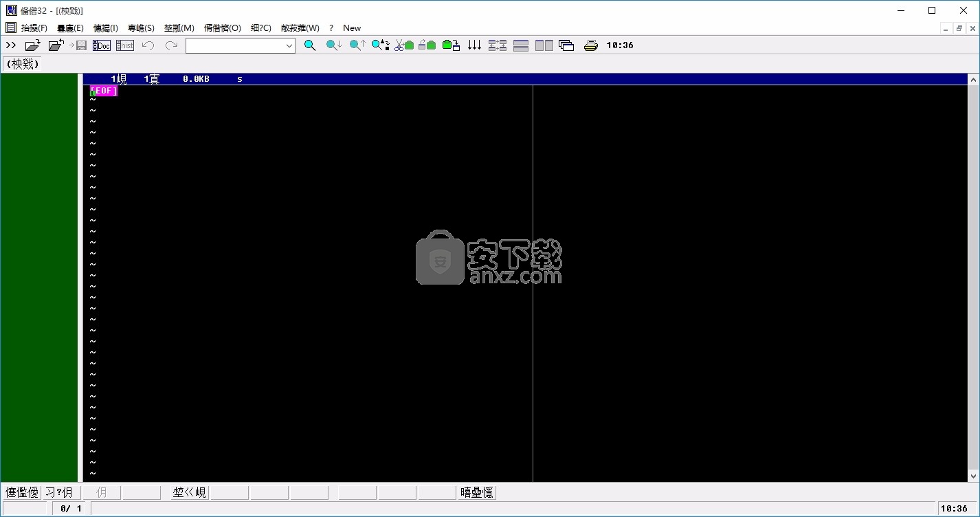Click the save floppy disk icon
The image size is (980, 517).
pyautogui.click(x=79, y=45)
